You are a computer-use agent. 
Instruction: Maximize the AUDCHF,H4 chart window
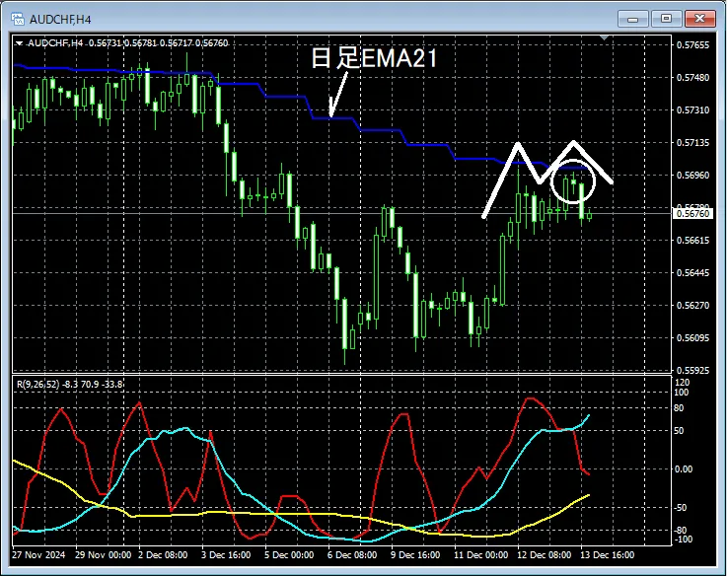click(x=666, y=19)
